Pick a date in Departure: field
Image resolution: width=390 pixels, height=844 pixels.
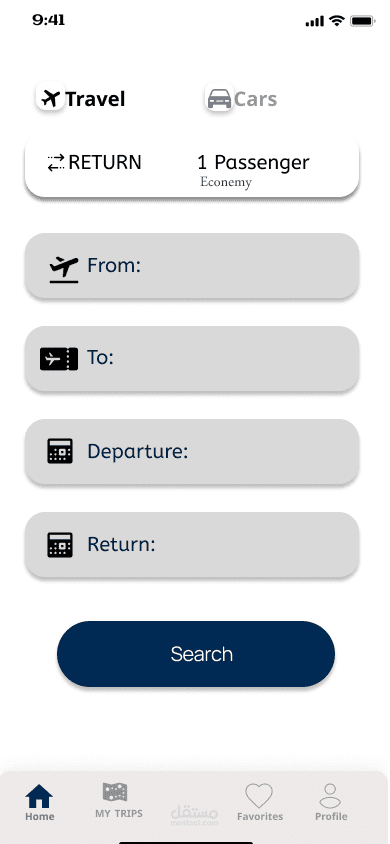tap(192, 452)
